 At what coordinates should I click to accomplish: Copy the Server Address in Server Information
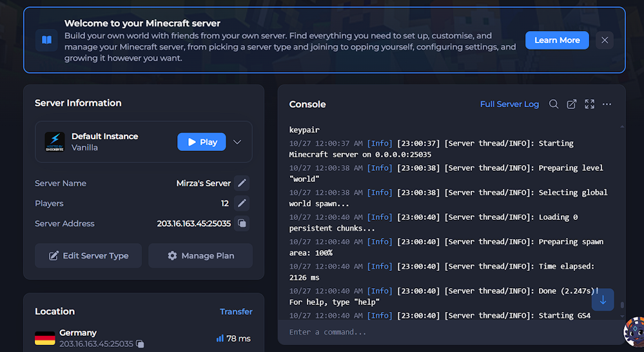tap(242, 223)
